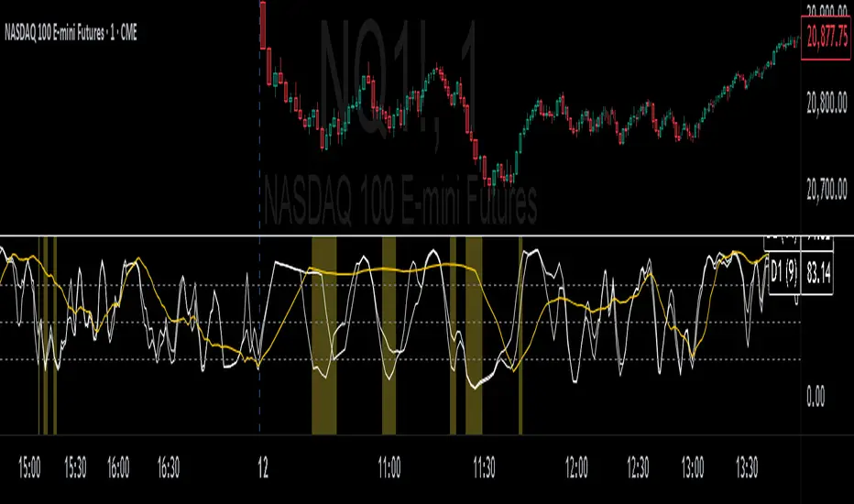
Task: Click the 13:30 time axis label
Action: point(747,467)
